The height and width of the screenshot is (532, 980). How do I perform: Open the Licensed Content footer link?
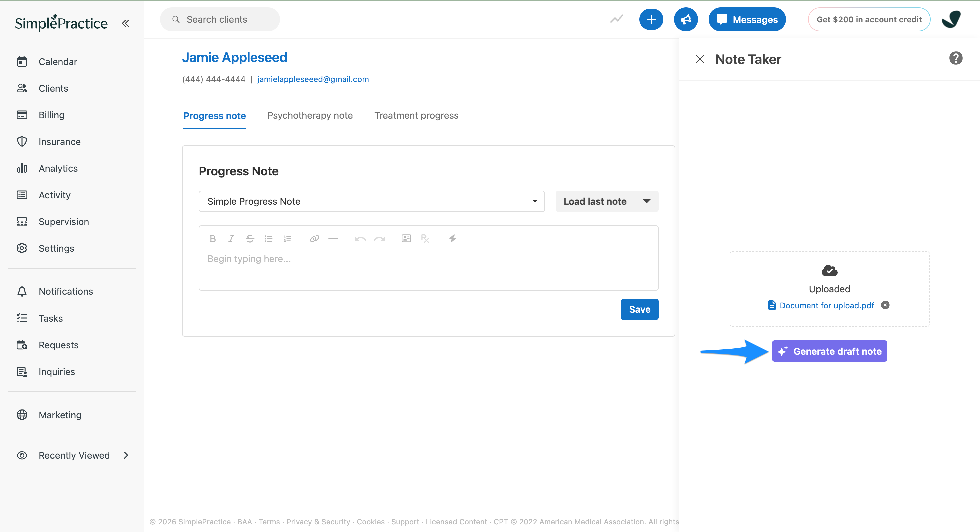(x=456, y=522)
